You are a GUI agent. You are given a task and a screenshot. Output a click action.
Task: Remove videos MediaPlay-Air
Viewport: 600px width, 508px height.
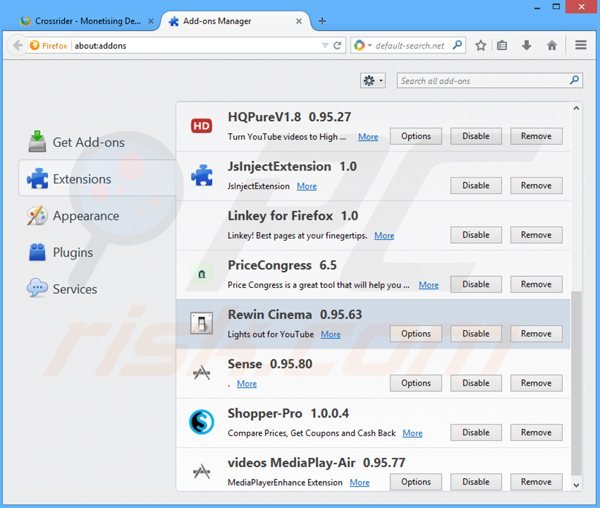(x=536, y=482)
